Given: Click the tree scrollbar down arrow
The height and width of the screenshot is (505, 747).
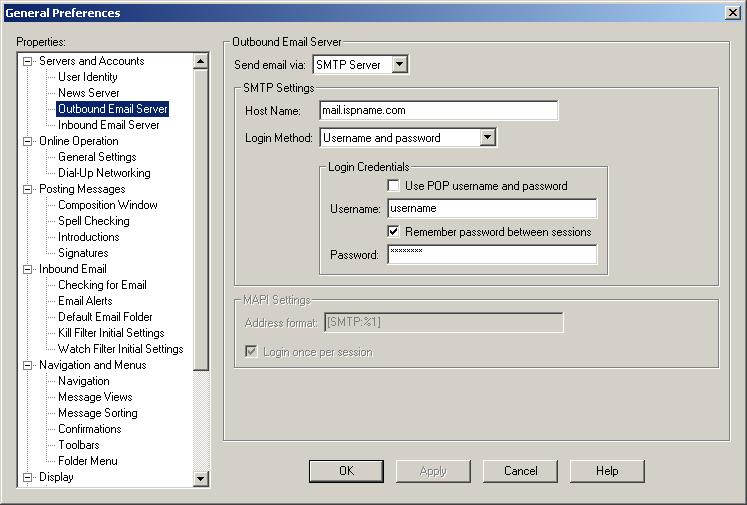Looking at the screenshot, I should pyautogui.click(x=201, y=479).
